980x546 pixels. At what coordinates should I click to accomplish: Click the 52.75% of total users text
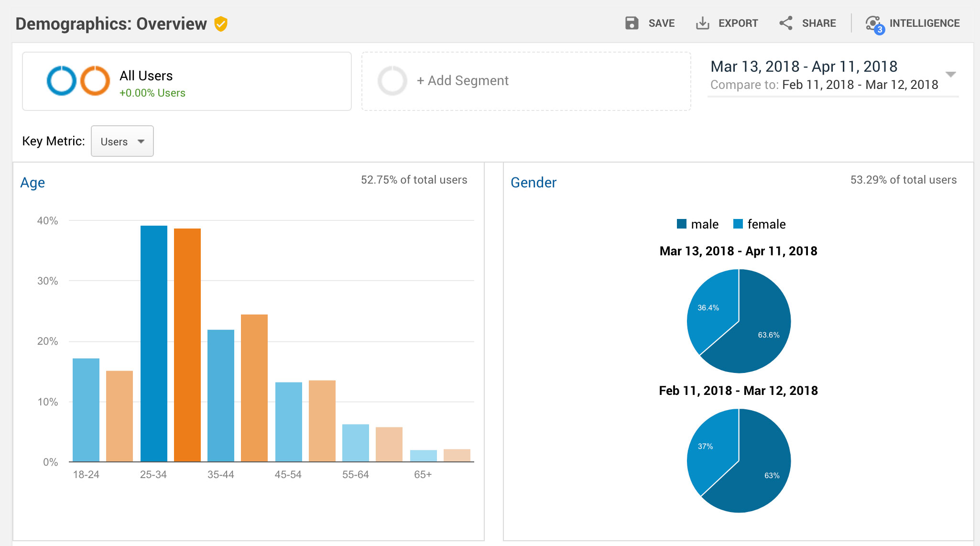coord(414,180)
